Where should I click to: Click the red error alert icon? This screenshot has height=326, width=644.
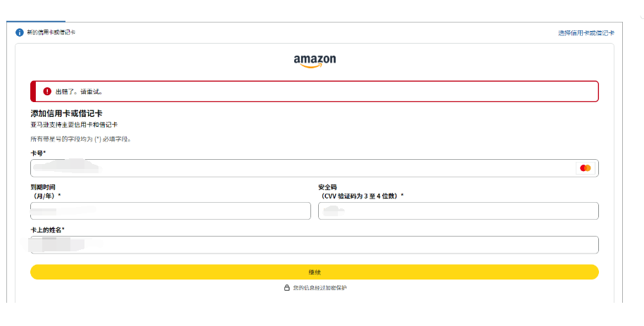(47, 92)
